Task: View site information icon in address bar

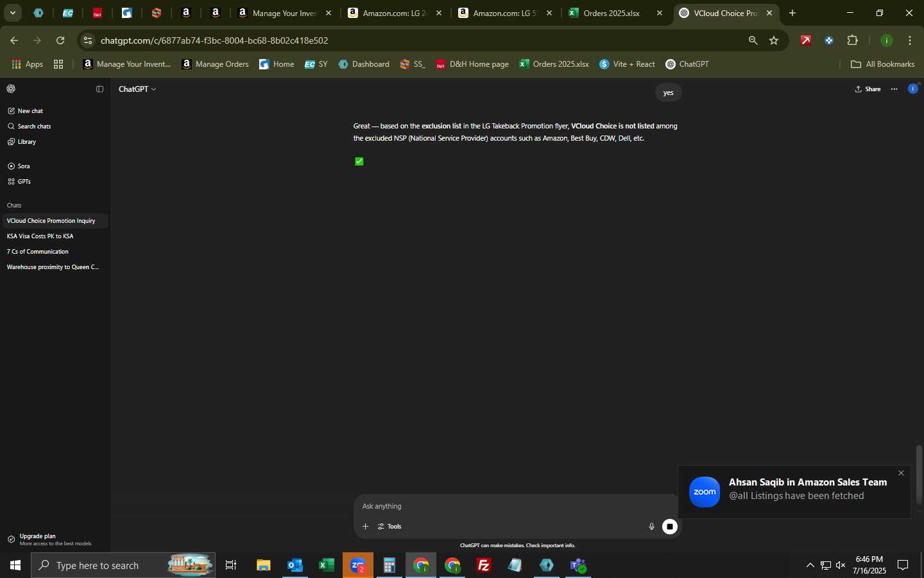Action: pyautogui.click(x=88, y=40)
